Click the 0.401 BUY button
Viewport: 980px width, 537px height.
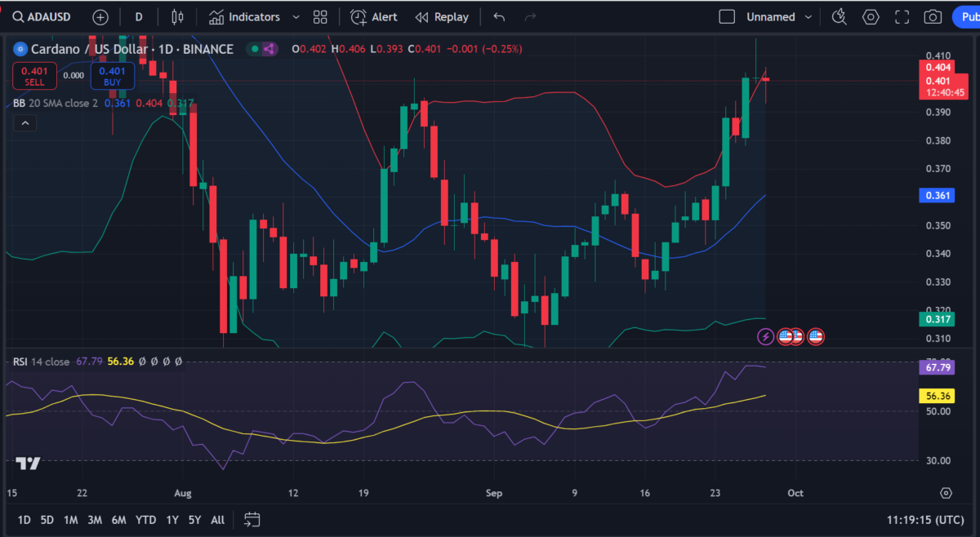pyautogui.click(x=113, y=76)
